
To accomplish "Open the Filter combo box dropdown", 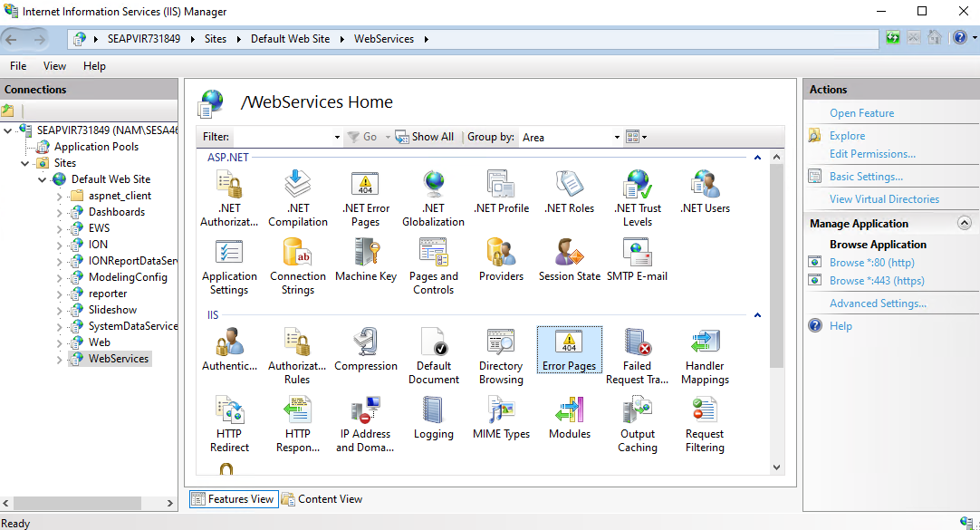I will pos(337,137).
